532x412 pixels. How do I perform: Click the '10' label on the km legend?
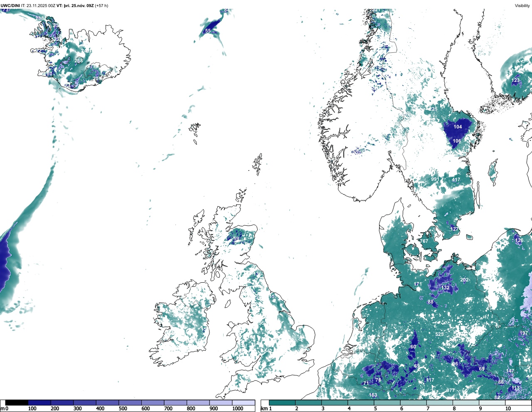(508, 409)
